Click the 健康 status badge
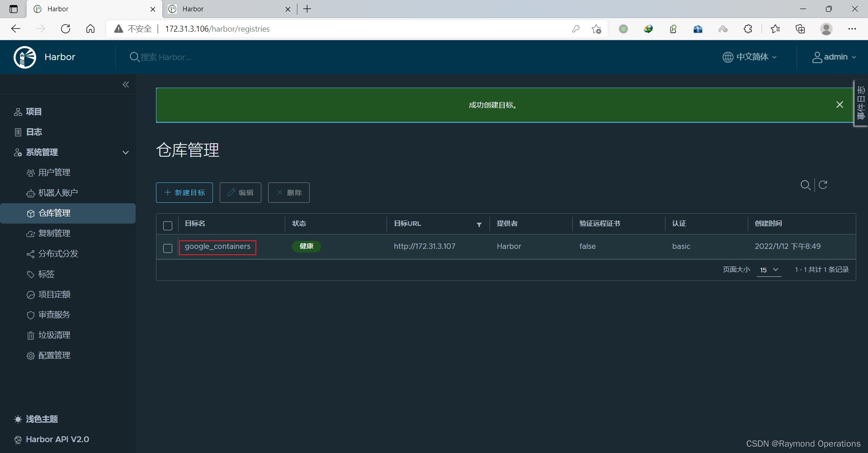 coord(307,246)
